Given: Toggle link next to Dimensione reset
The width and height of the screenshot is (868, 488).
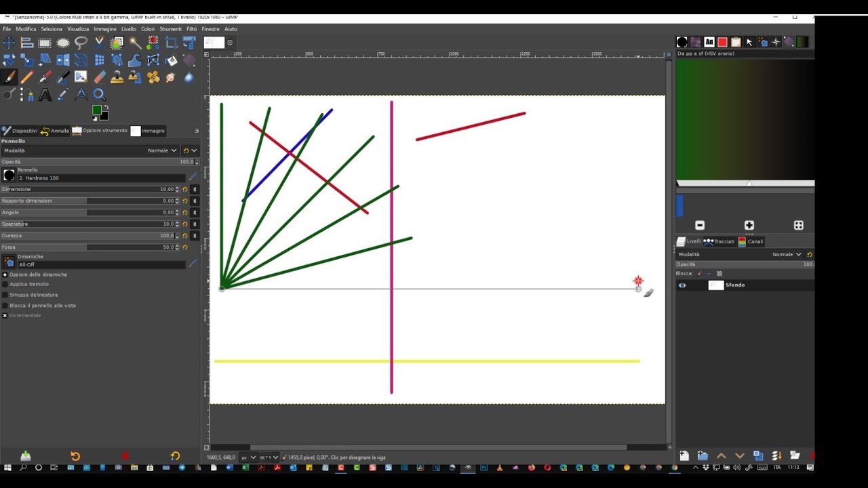Looking at the screenshot, I should click(195, 190).
